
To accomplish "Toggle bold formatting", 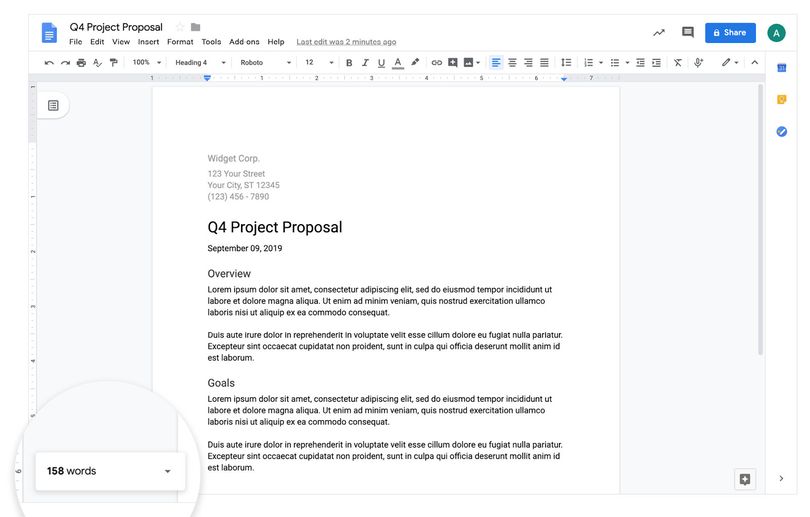I will click(x=349, y=62).
